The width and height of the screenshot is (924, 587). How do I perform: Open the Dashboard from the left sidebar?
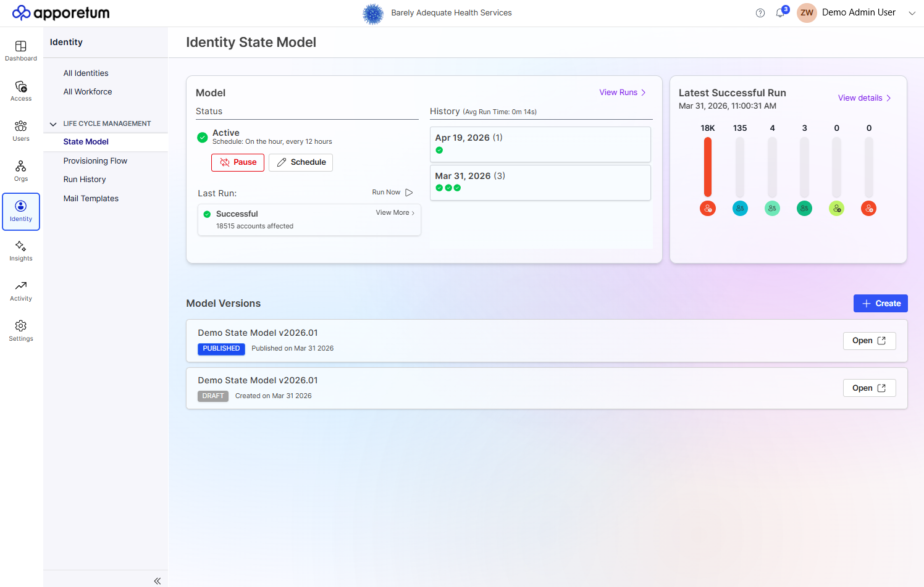(21, 49)
